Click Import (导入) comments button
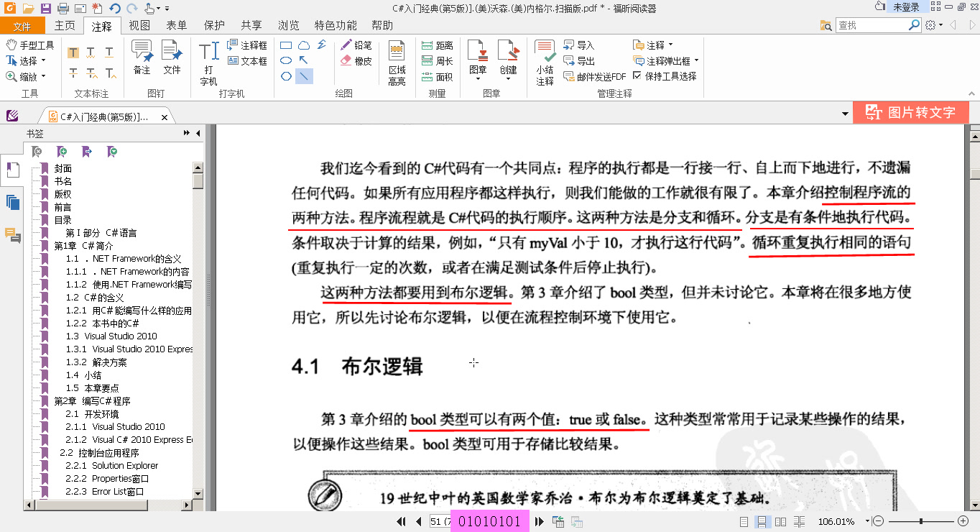 (579, 45)
